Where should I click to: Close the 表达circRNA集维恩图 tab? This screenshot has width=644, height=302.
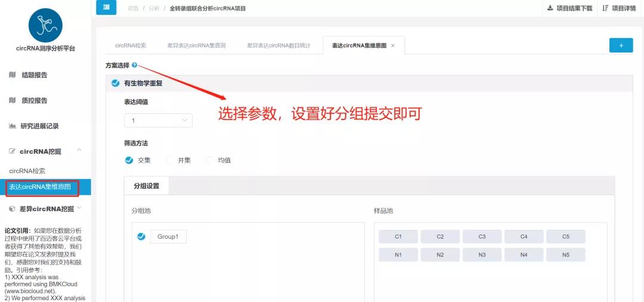point(393,45)
